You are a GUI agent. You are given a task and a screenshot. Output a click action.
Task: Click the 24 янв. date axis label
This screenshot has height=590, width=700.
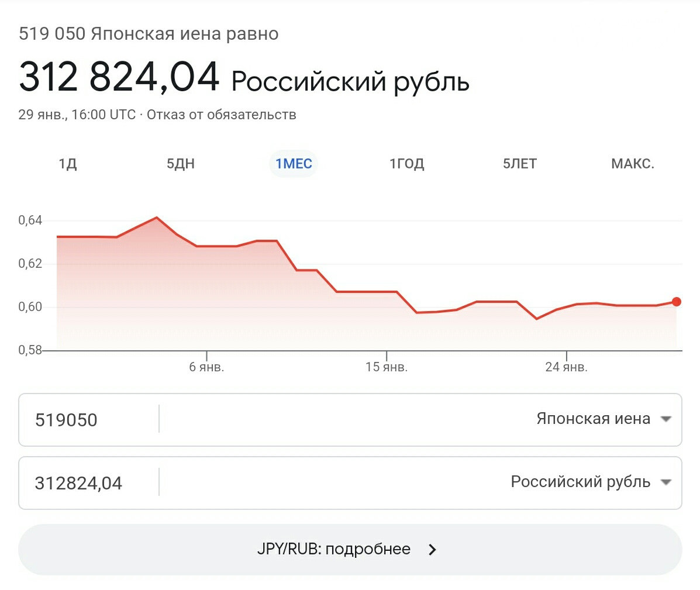pyautogui.click(x=566, y=367)
